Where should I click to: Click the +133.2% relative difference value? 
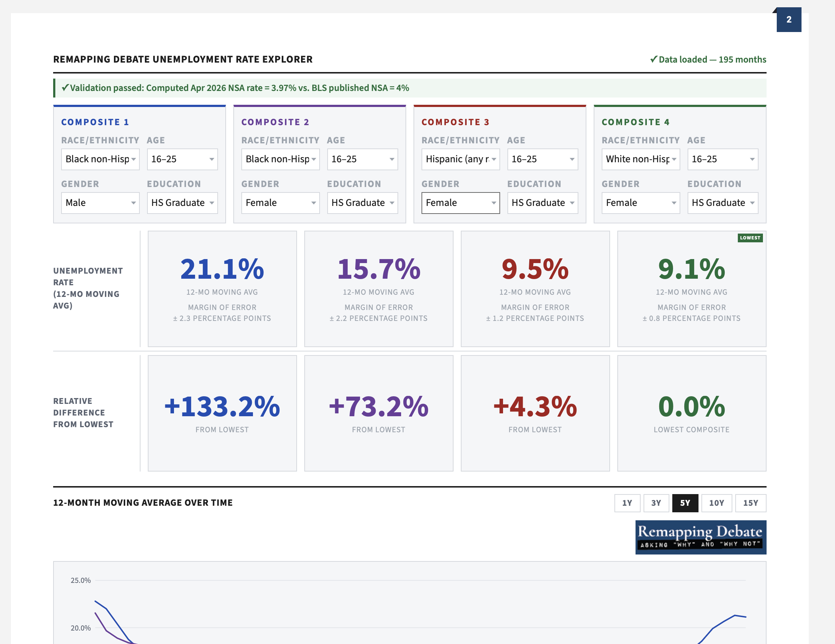(x=222, y=406)
